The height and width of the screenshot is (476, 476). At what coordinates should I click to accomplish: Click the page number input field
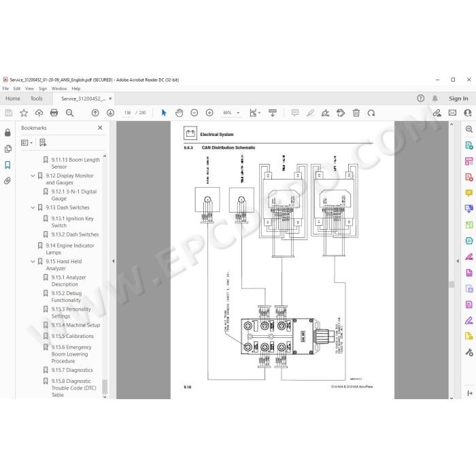[128, 113]
